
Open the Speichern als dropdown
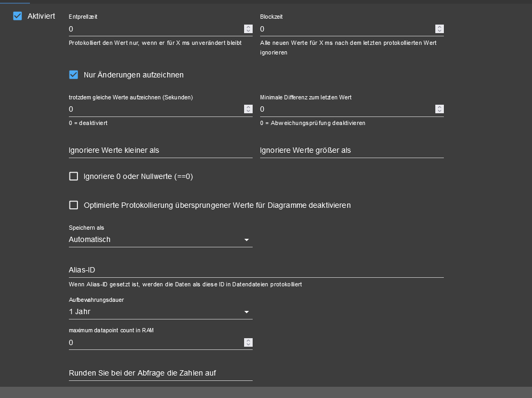pyautogui.click(x=160, y=240)
